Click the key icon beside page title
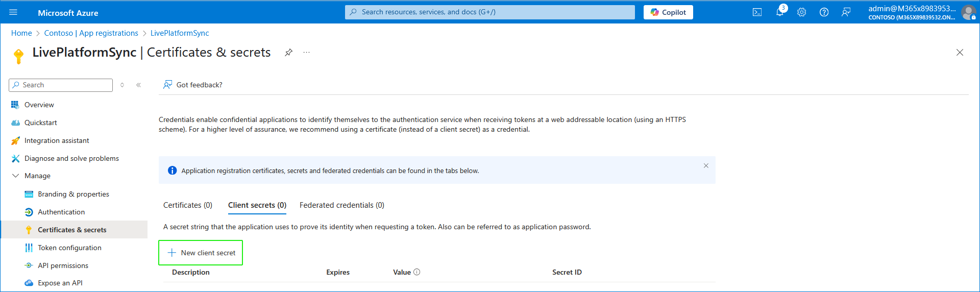 click(x=18, y=56)
